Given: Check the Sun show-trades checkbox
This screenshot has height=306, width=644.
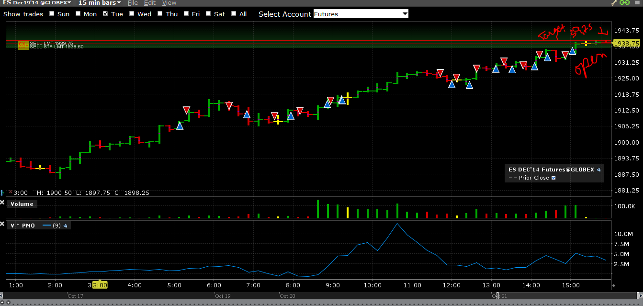Looking at the screenshot, I should [x=53, y=14].
